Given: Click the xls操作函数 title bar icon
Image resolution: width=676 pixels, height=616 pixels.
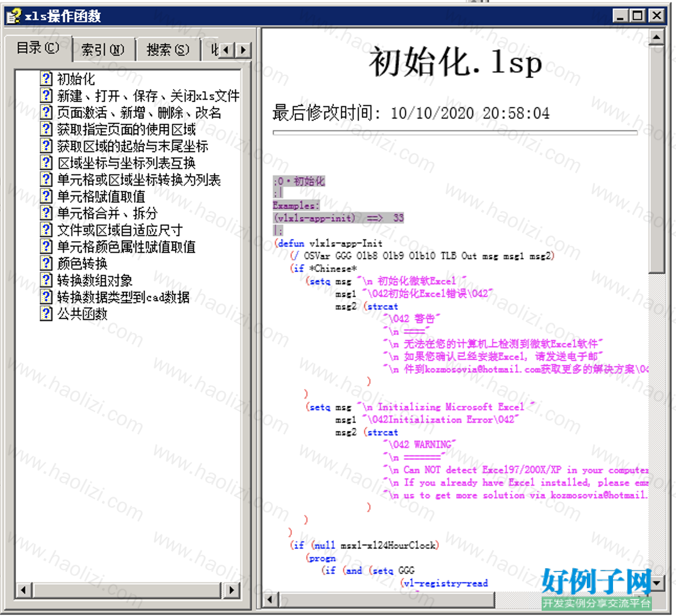Looking at the screenshot, I should point(14,16).
